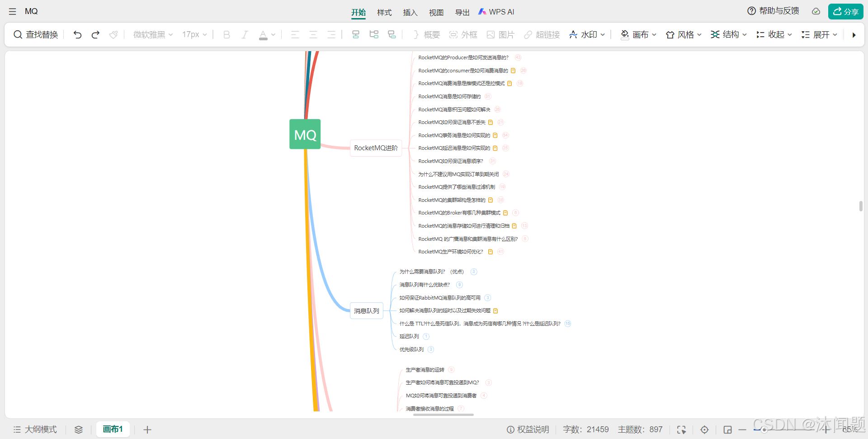Switch to the 样式 tab
The height and width of the screenshot is (439, 868).
(x=384, y=12)
